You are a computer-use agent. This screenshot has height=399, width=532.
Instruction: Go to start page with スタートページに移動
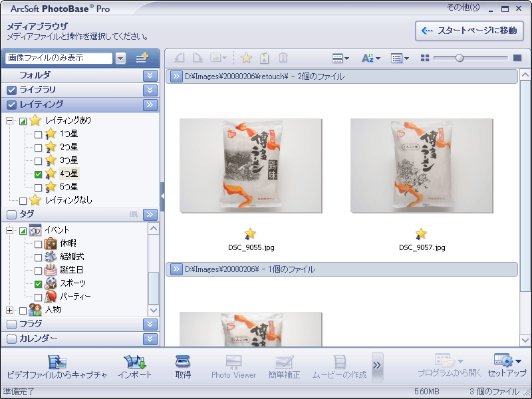click(x=469, y=31)
